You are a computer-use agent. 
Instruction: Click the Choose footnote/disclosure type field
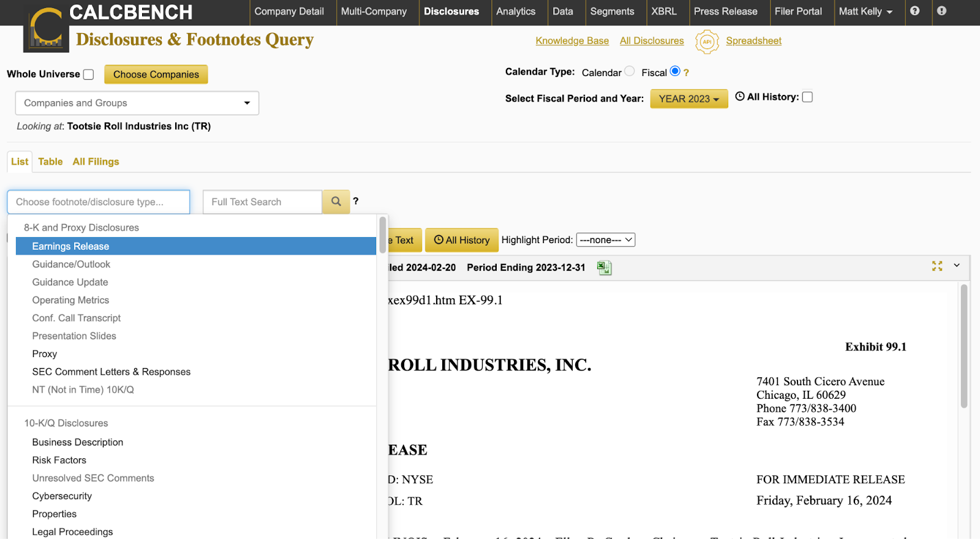tap(99, 202)
